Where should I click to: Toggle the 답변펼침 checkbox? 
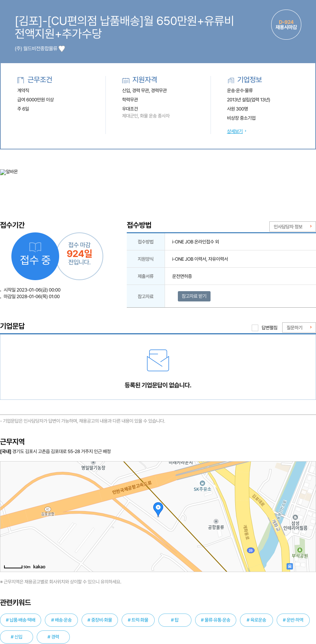[x=255, y=328]
